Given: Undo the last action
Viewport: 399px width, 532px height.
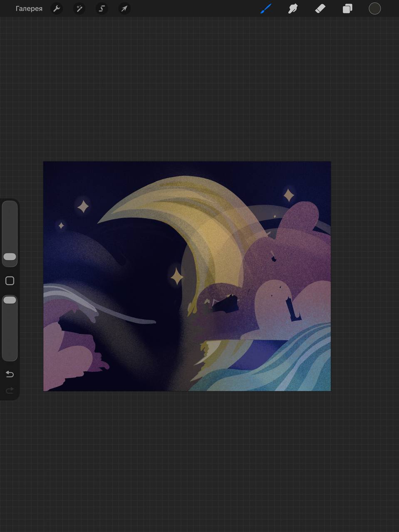Looking at the screenshot, I should tap(10, 374).
